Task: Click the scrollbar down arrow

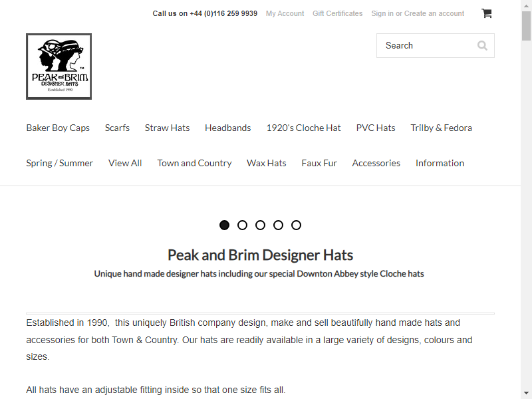Action: click(x=526, y=392)
